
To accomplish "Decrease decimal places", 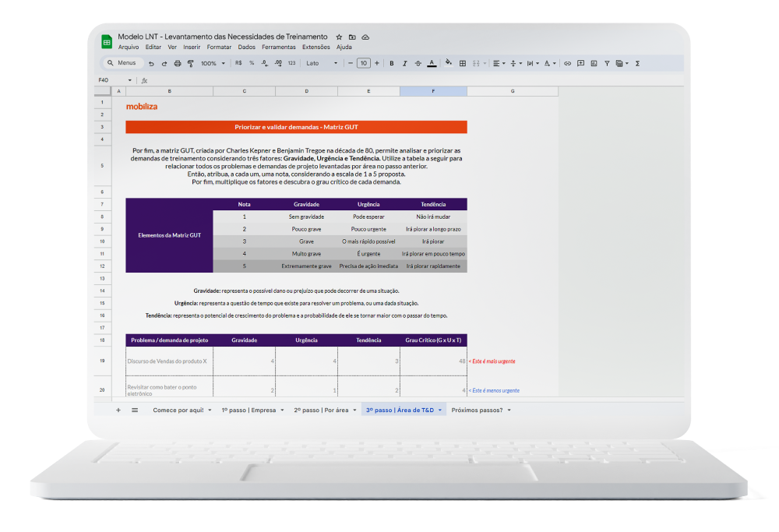I will (x=265, y=63).
